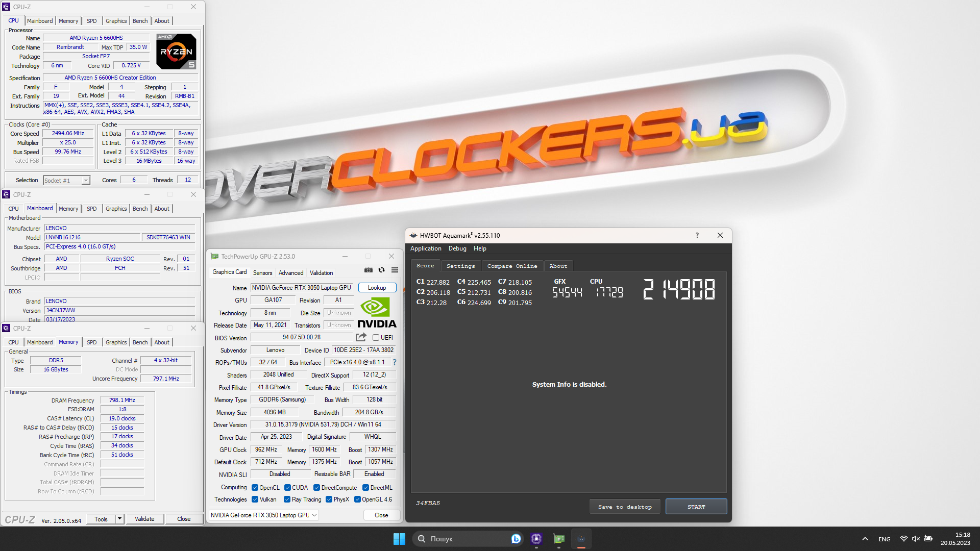Viewport: 980px width, 551px height.
Task: Toggle the DirectCompute checkbox
Action: pyautogui.click(x=316, y=488)
